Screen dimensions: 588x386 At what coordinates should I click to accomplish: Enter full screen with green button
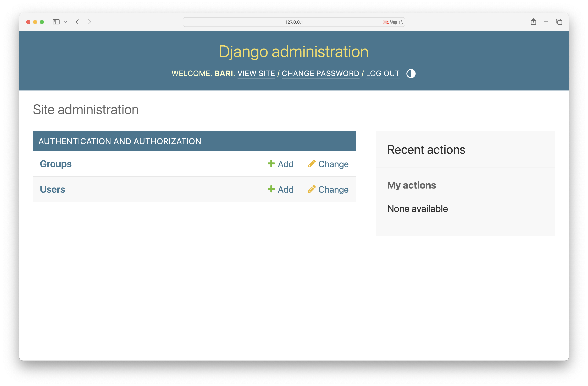pyautogui.click(x=42, y=22)
